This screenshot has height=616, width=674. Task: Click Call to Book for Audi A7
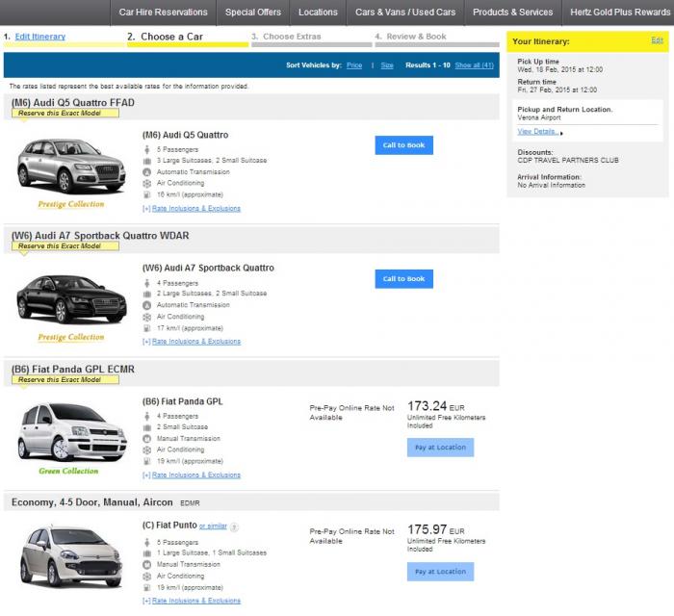coord(403,279)
